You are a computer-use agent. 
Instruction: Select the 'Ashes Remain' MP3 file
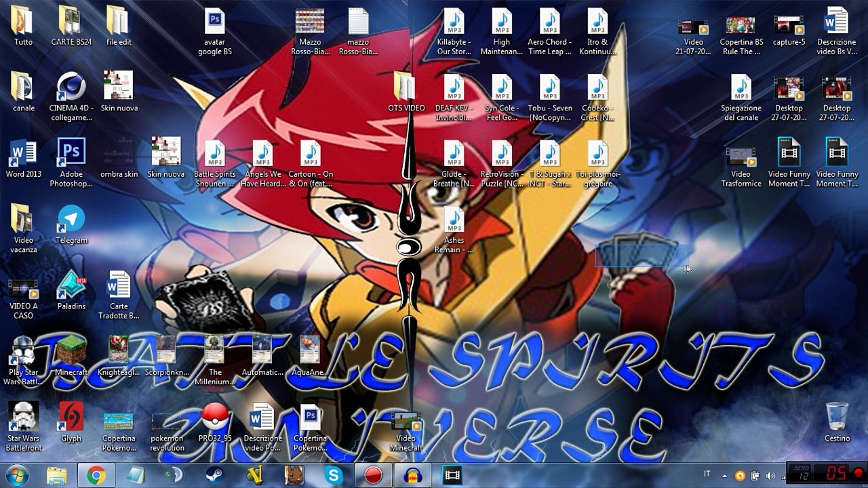coord(454,219)
